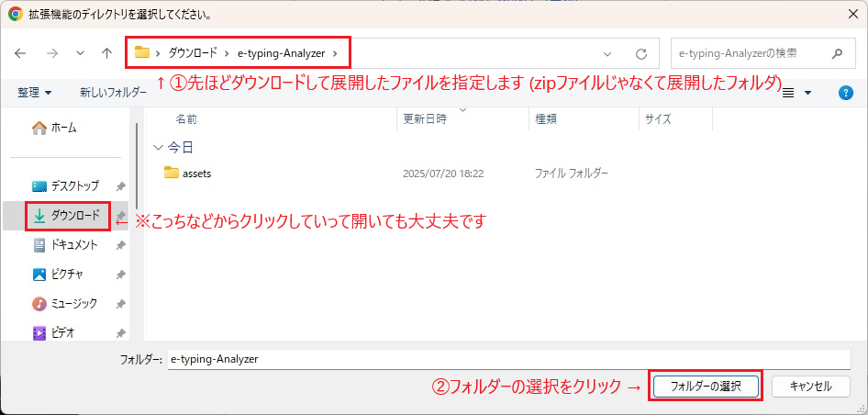Expand chevron after e-typing-Analyzer breadcrumb
This screenshot has height=415, width=868.
[x=334, y=53]
